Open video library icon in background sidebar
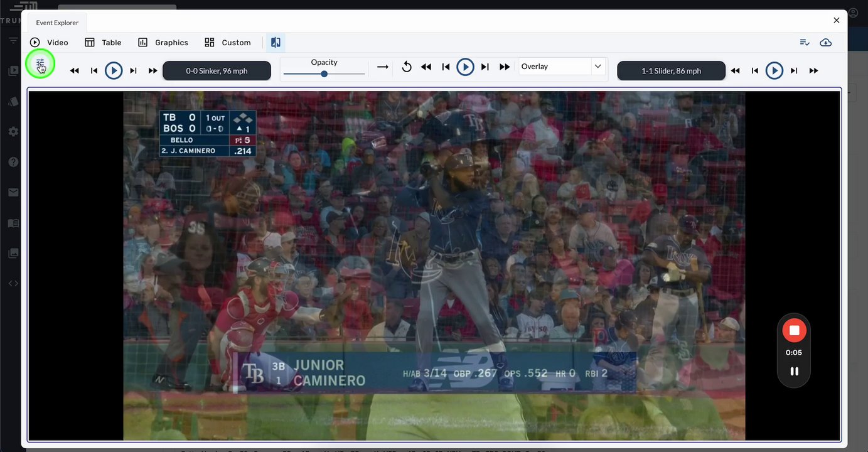Image resolution: width=868 pixels, height=452 pixels. tap(13, 71)
